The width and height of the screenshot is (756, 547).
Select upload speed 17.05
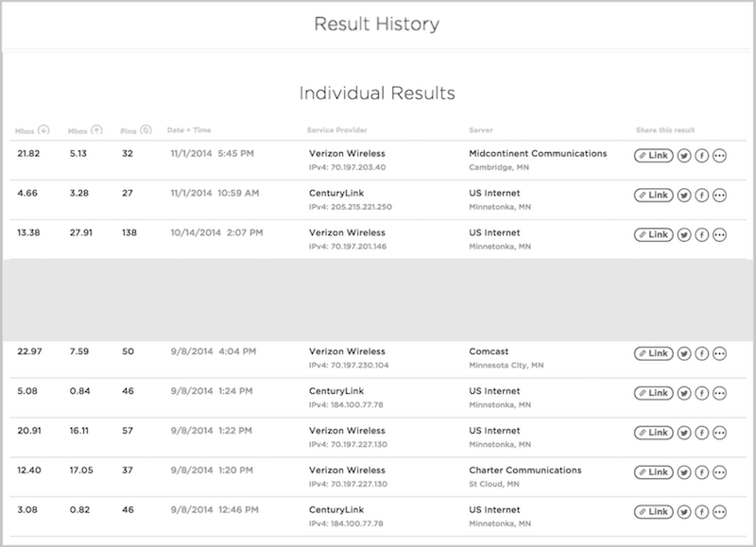click(81, 470)
